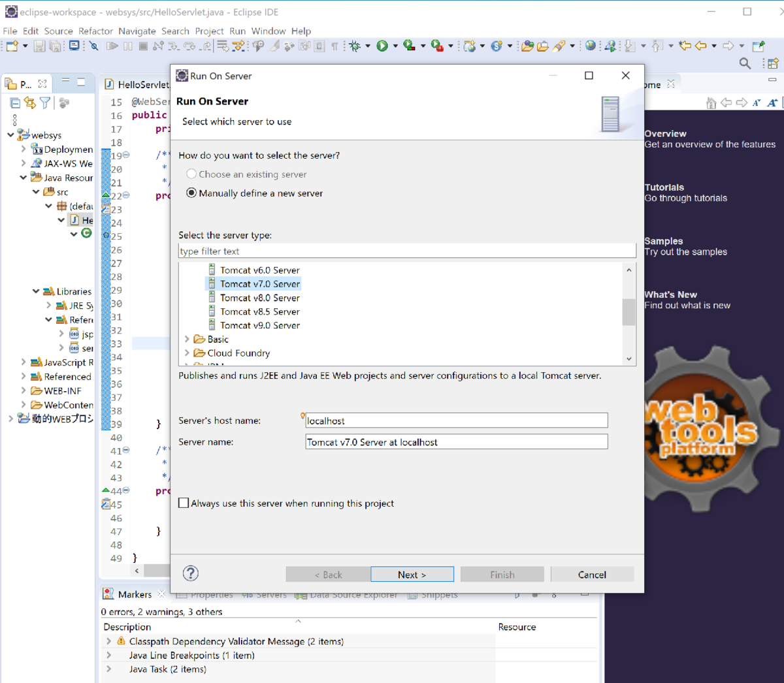Click the Last Edit Location arrow icon
Image resolution: width=784 pixels, height=683 pixels.
click(685, 46)
